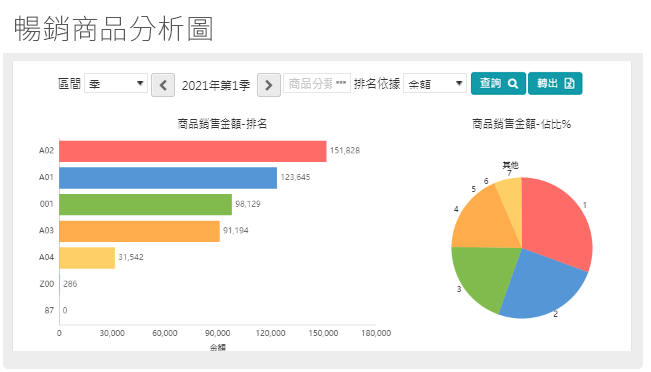The image size is (651, 372).
Task: Click the 其他 pie label
Action: [510, 165]
